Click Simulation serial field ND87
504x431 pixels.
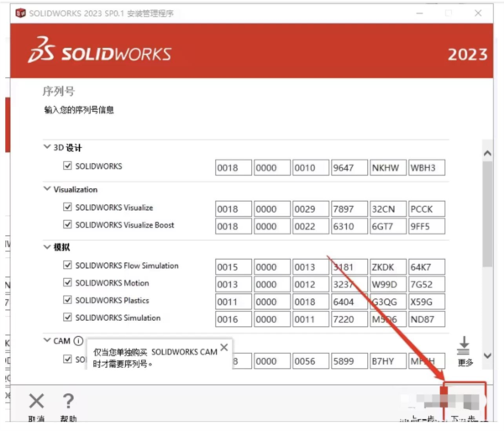tap(427, 318)
